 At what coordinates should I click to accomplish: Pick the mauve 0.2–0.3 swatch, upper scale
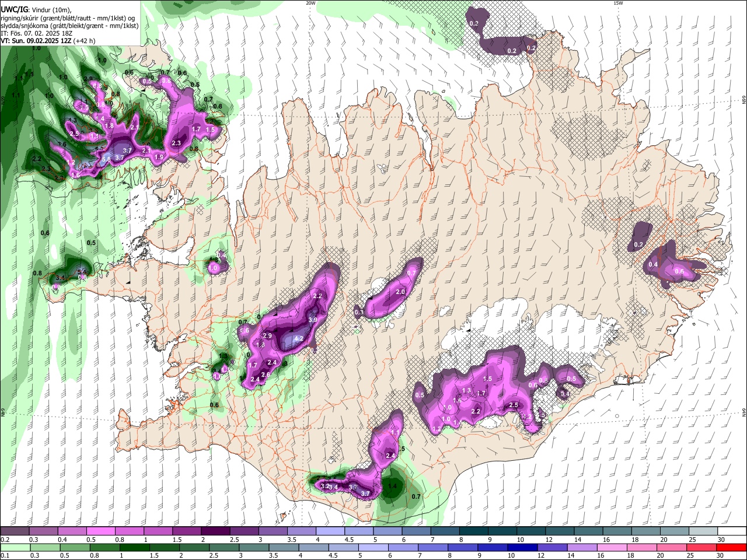coord(15,531)
